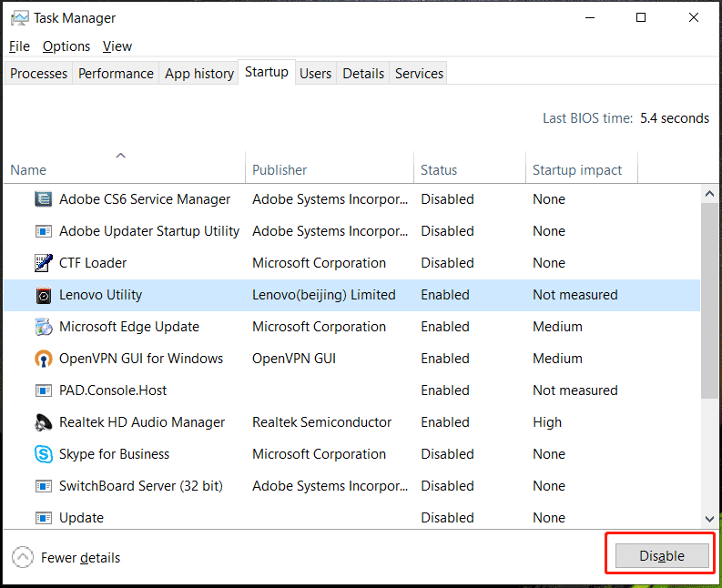This screenshot has width=722, height=588.
Task: Click the Task Manager title bar icon
Action: (x=19, y=18)
